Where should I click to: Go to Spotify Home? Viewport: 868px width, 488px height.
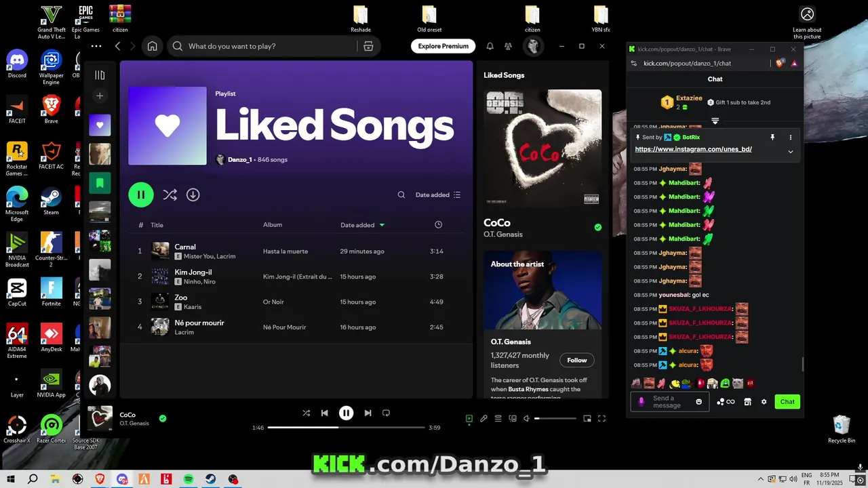coord(153,46)
